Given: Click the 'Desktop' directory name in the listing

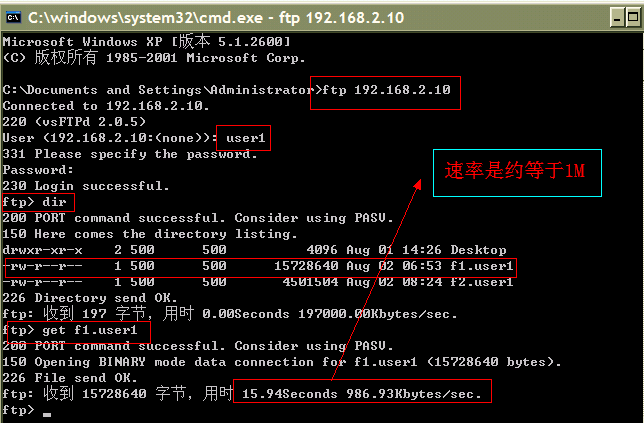Looking at the screenshot, I should click(x=478, y=250).
